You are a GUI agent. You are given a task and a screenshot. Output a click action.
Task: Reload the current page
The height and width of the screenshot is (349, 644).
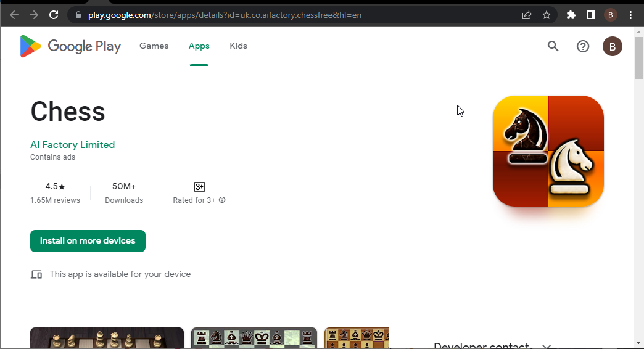point(54,15)
